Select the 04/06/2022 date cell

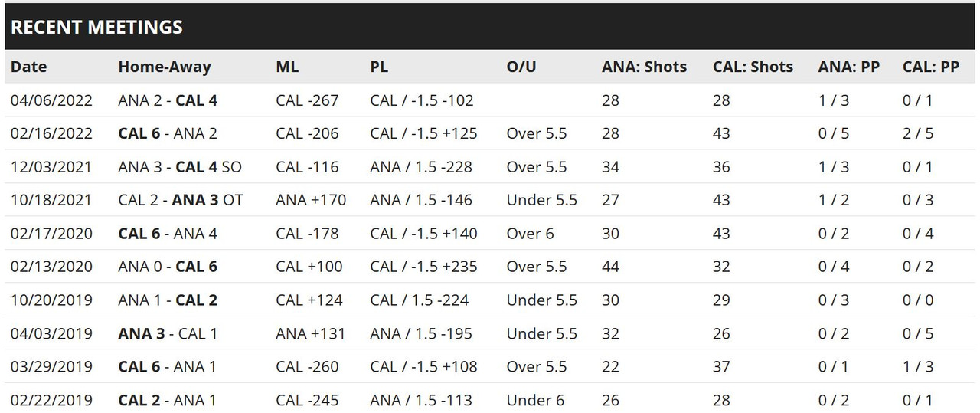(x=51, y=100)
